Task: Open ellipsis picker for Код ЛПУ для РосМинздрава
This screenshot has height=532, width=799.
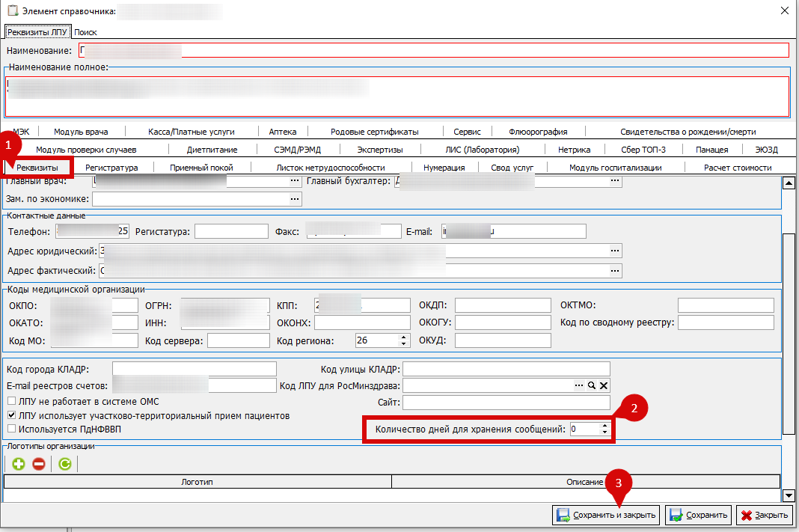Action: pos(579,386)
